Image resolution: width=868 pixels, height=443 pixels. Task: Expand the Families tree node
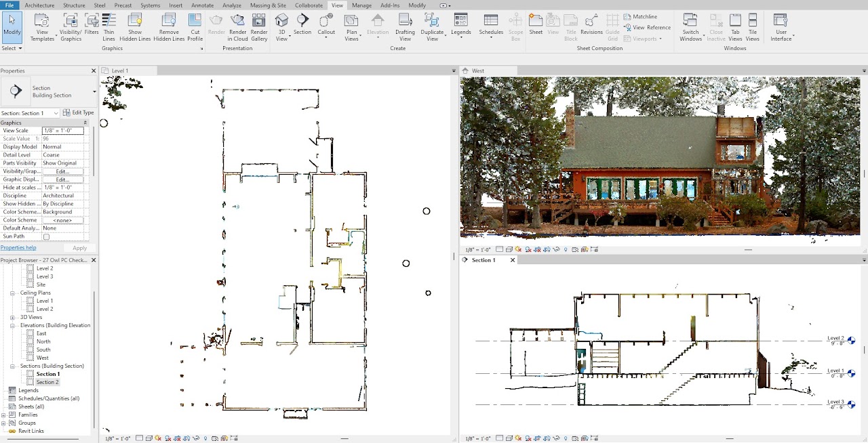(x=4, y=415)
